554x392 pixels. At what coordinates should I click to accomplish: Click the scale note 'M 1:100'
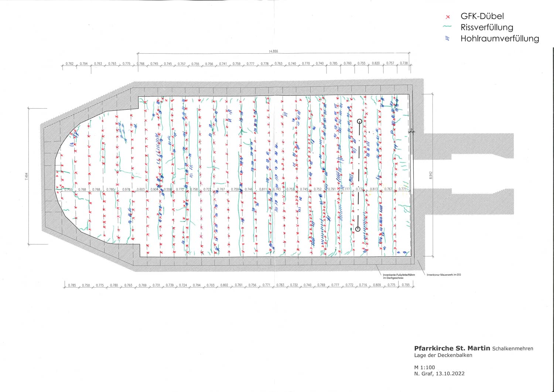pyautogui.click(x=424, y=368)
